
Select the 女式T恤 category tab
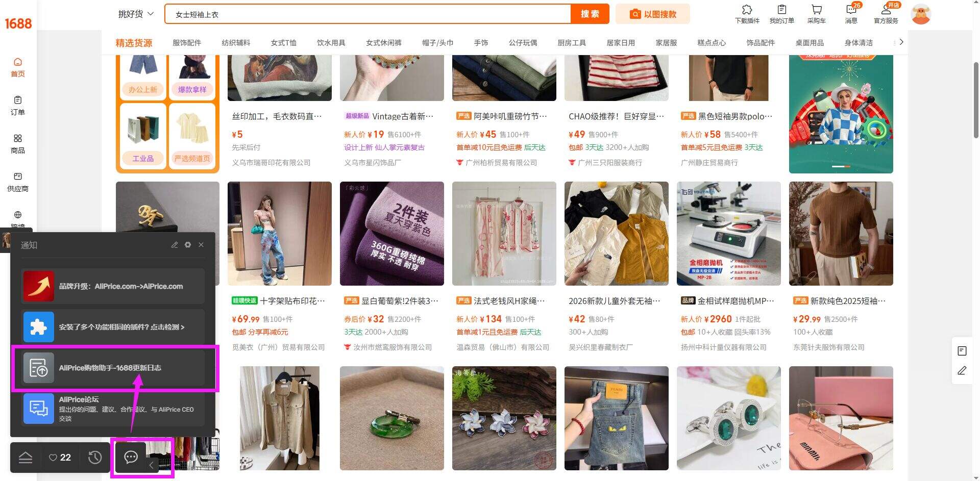pos(283,43)
